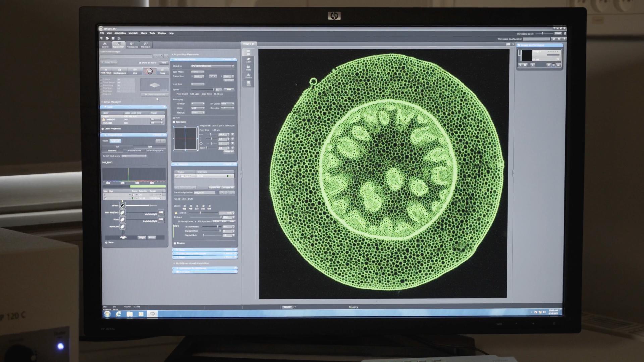Click the Live scan button
This screenshot has height=362, width=644.
tap(135, 71)
